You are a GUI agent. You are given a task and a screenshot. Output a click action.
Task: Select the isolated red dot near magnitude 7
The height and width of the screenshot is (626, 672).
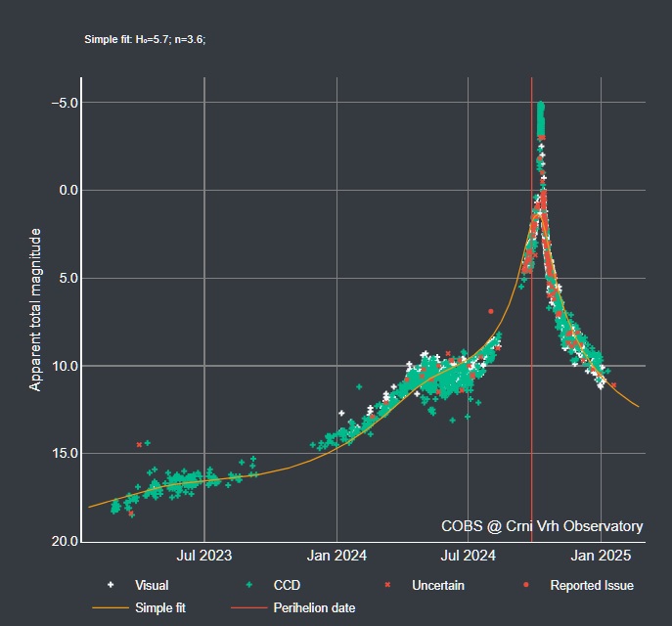click(x=491, y=311)
